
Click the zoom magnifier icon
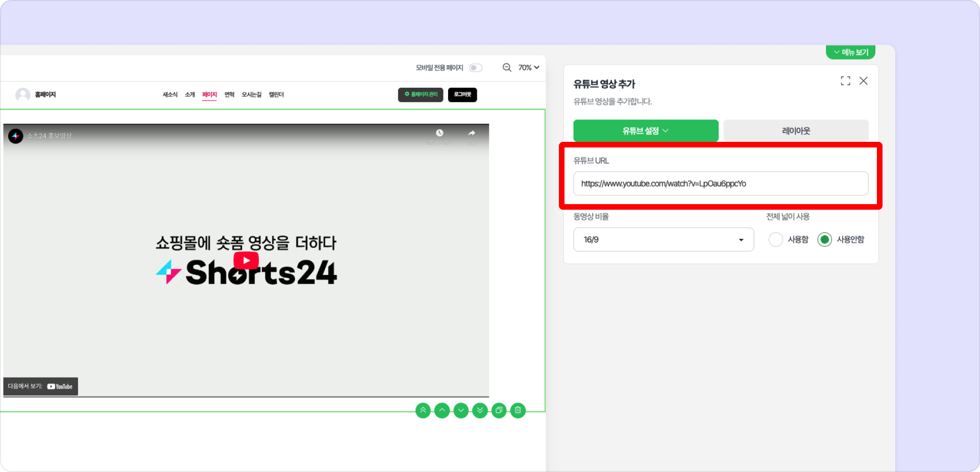507,67
